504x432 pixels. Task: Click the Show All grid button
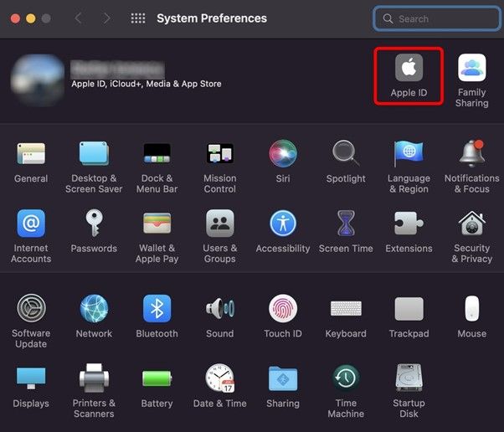(138, 18)
